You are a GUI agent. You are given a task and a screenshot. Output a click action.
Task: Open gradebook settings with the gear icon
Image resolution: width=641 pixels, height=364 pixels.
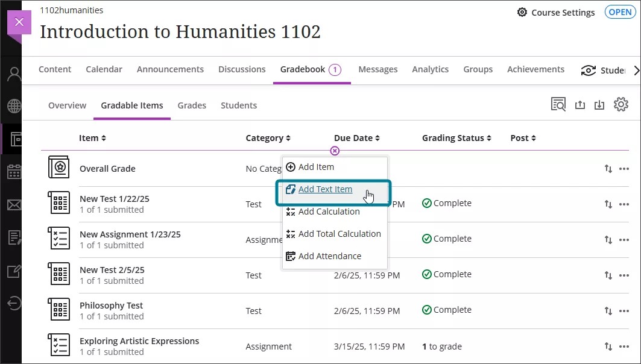point(621,104)
